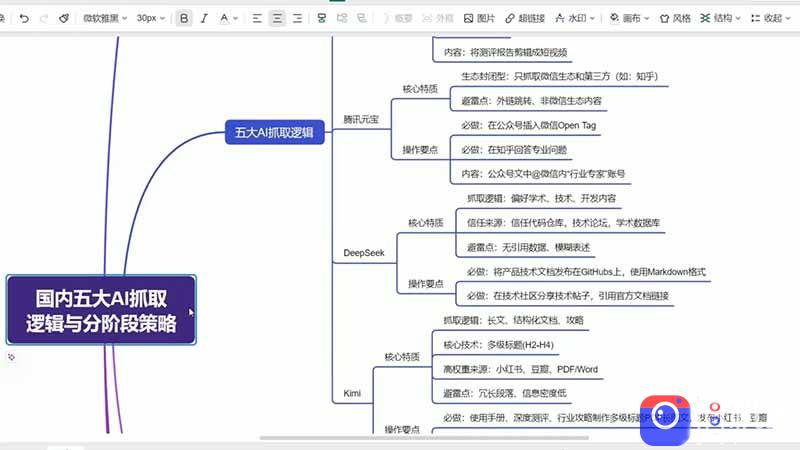Click node 信任来源：信任代码仓库，技术论坛
The width and height of the screenshot is (800, 450).
pos(563,223)
